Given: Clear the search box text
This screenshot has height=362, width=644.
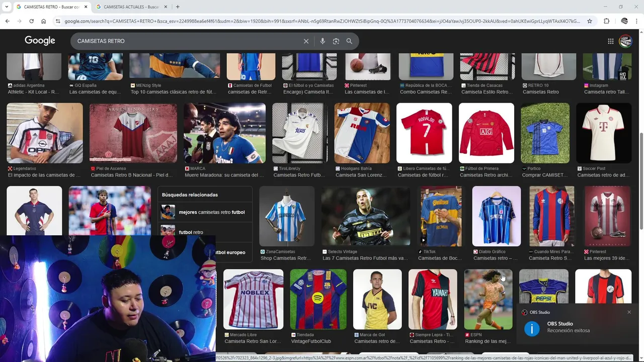Looking at the screenshot, I should tap(306, 41).
